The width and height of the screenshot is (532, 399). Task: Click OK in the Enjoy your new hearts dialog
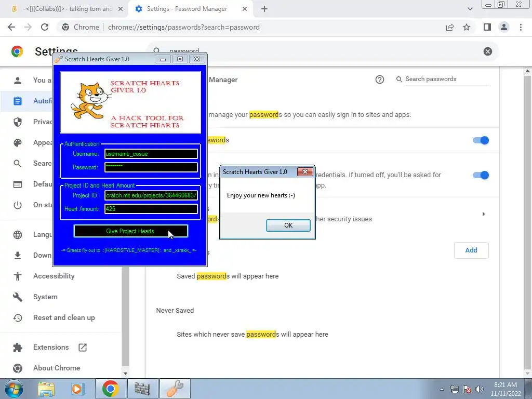tap(288, 225)
